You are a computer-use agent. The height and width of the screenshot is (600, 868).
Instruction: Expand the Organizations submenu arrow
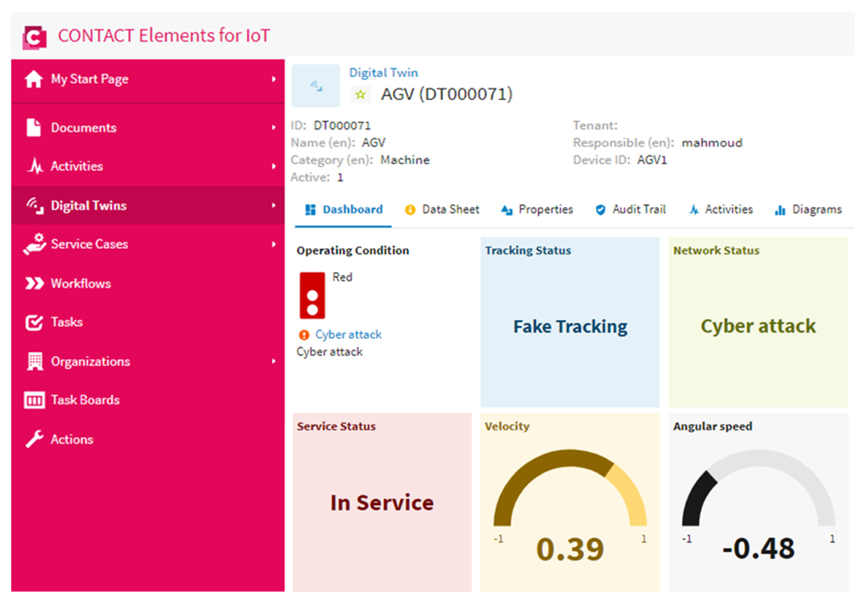(274, 361)
